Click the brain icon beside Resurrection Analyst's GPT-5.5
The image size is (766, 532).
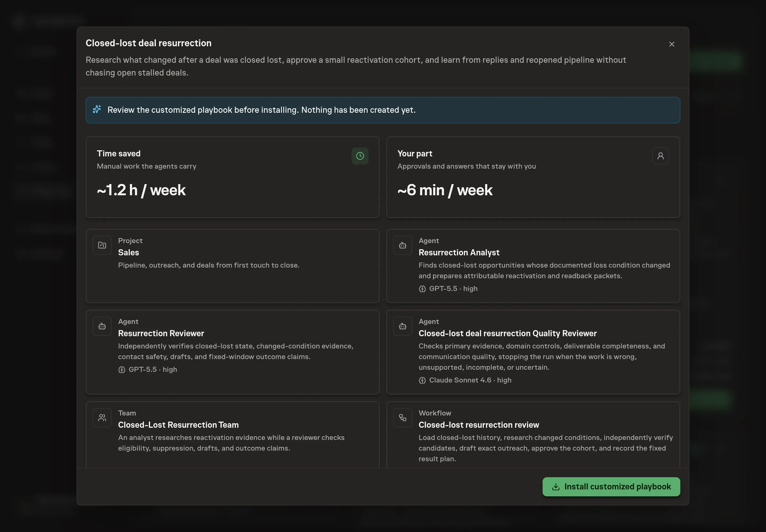tap(422, 289)
